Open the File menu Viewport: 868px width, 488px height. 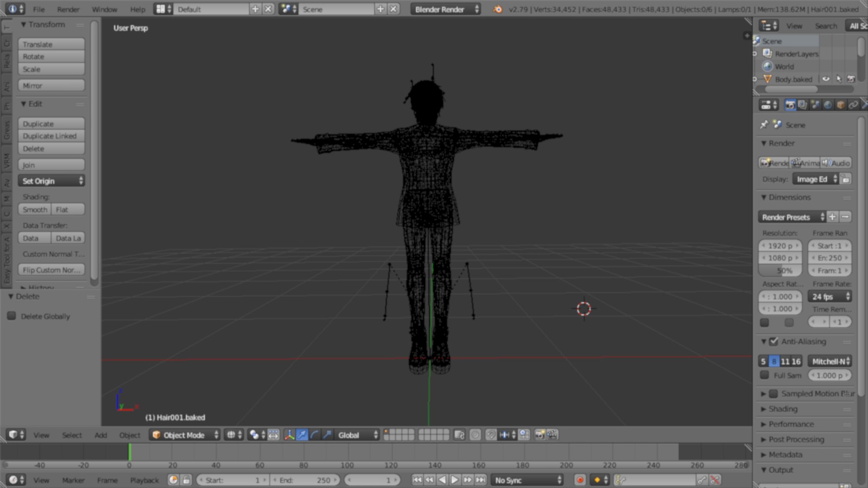39,9
